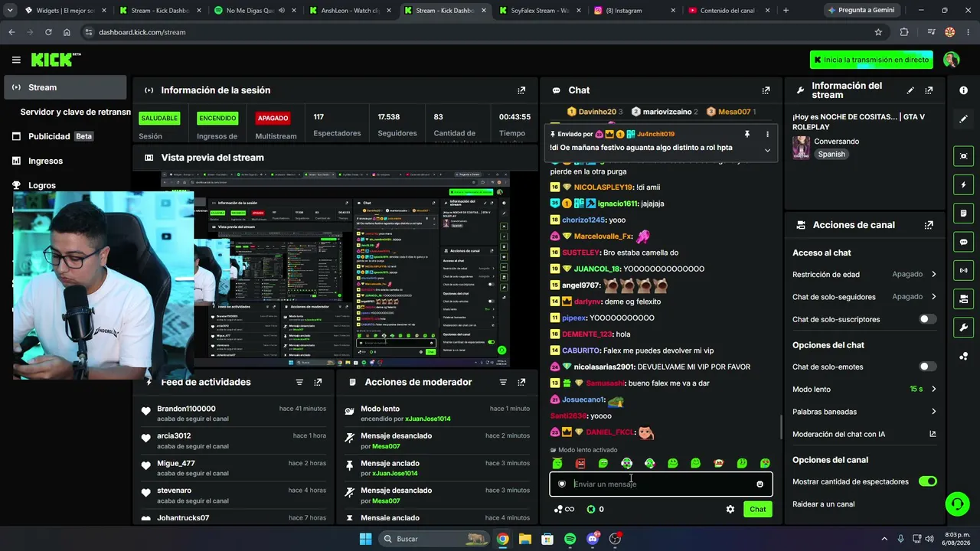The height and width of the screenshot is (551, 980).
Task: Bookmark this page with the star icon
Action: point(878,32)
